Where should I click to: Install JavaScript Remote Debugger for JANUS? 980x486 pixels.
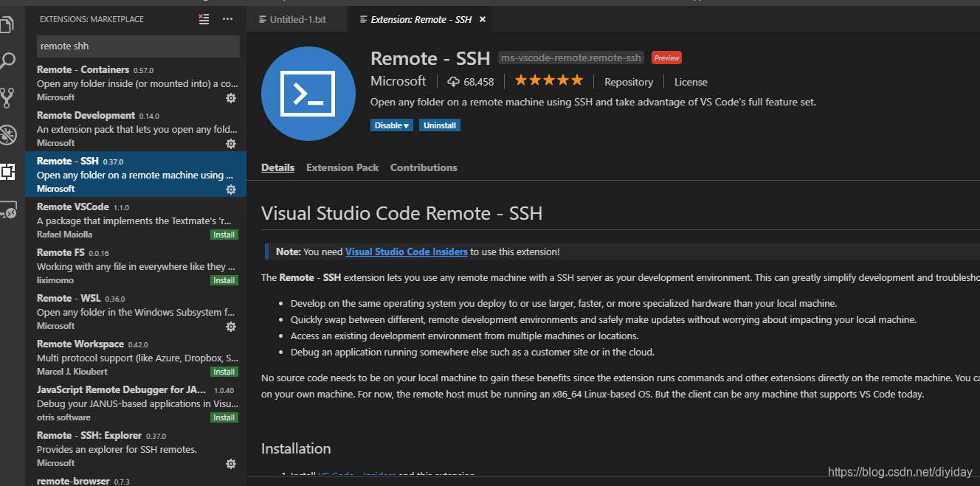point(224,417)
